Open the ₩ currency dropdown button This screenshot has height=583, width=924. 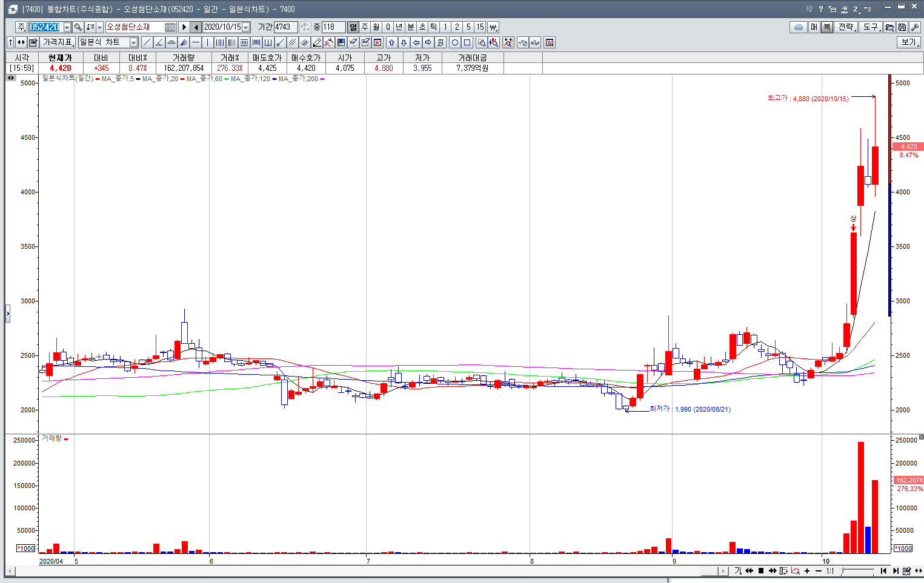pyautogui.click(x=493, y=27)
